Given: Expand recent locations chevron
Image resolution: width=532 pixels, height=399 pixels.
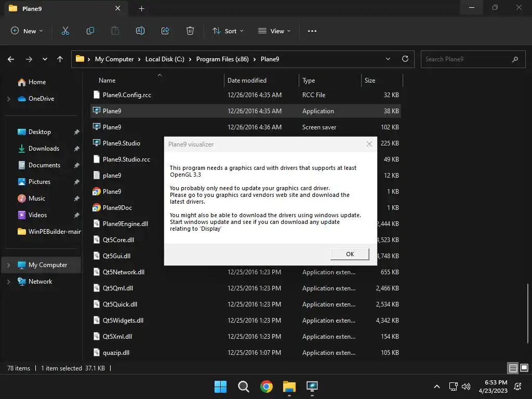Looking at the screenshot, I should (45, 59).
